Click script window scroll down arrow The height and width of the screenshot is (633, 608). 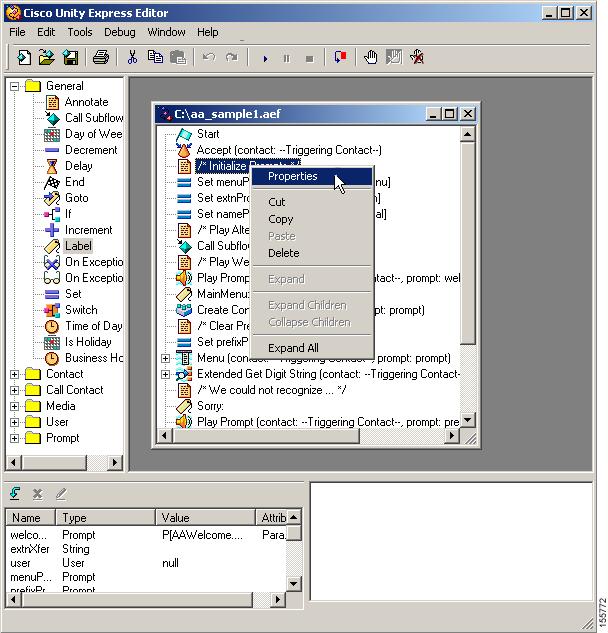[468, 420]
